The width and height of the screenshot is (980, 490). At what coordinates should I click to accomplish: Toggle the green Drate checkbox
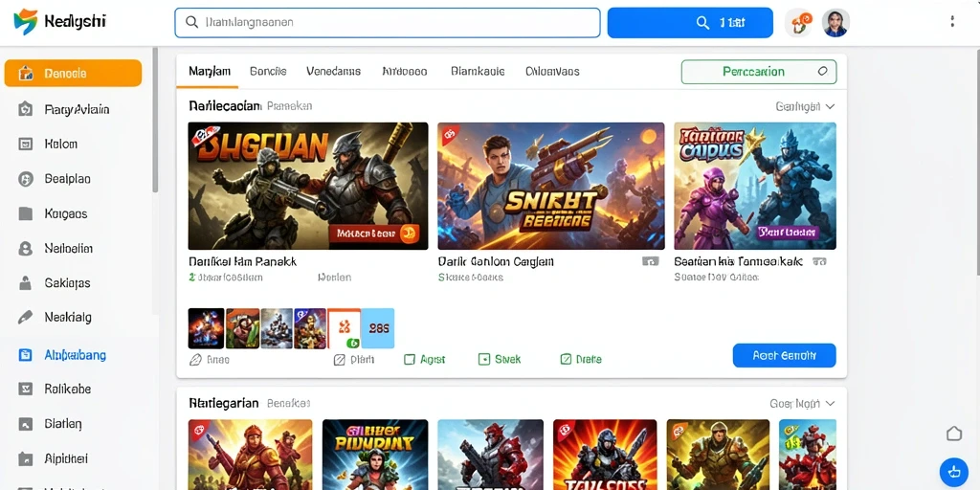coord(566,360)
